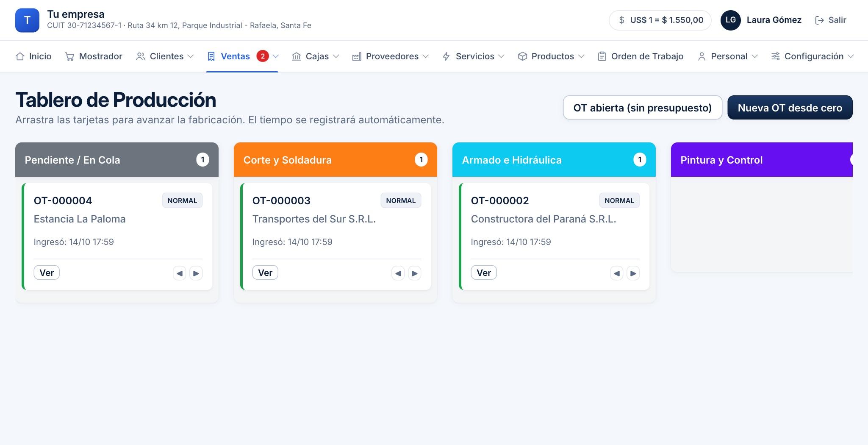Expand the Proveedores dropdown chevron

point(426,56)
